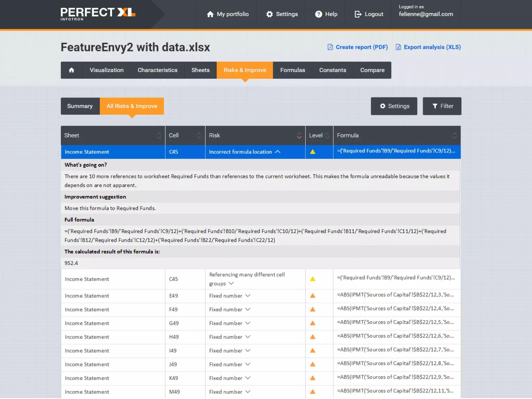532x399 pixels.
Task: Click the XLS icon for Export analysis
Action: point(398,47)
